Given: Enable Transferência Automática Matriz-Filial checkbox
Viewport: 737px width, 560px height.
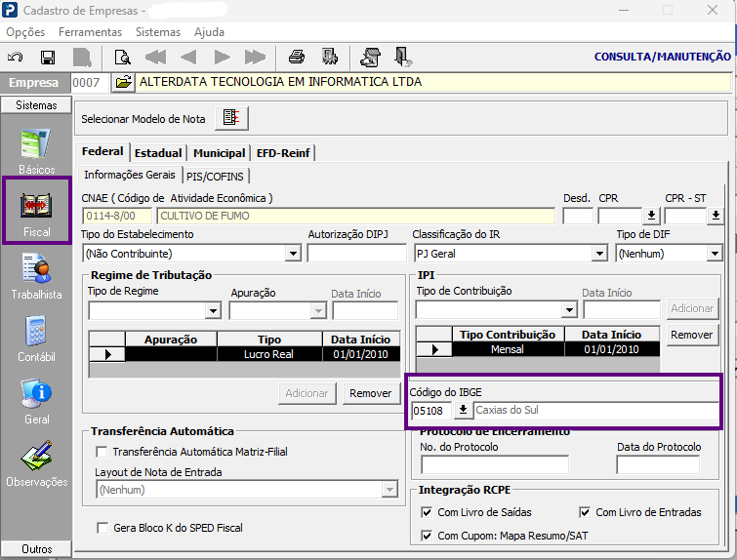Looking at the screenshot, I should pyautogui.click(x=102, y=452).
